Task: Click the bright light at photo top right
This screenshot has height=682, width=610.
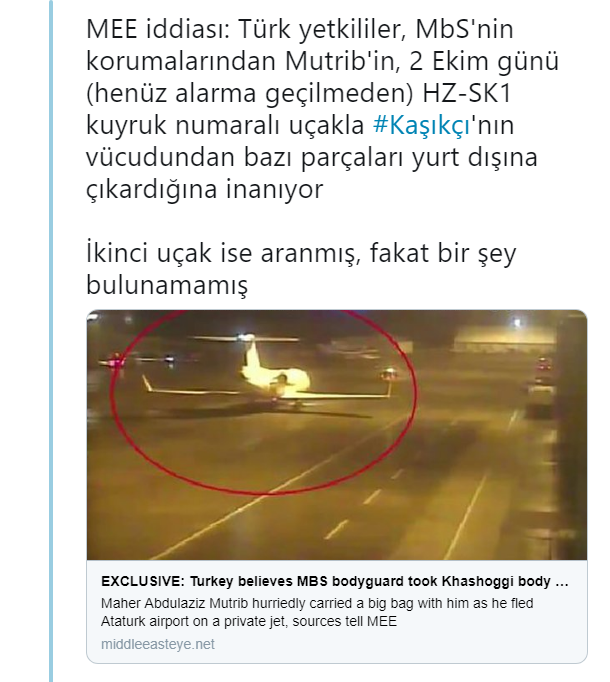Action: pyautogui.click(x=517, y=323)
